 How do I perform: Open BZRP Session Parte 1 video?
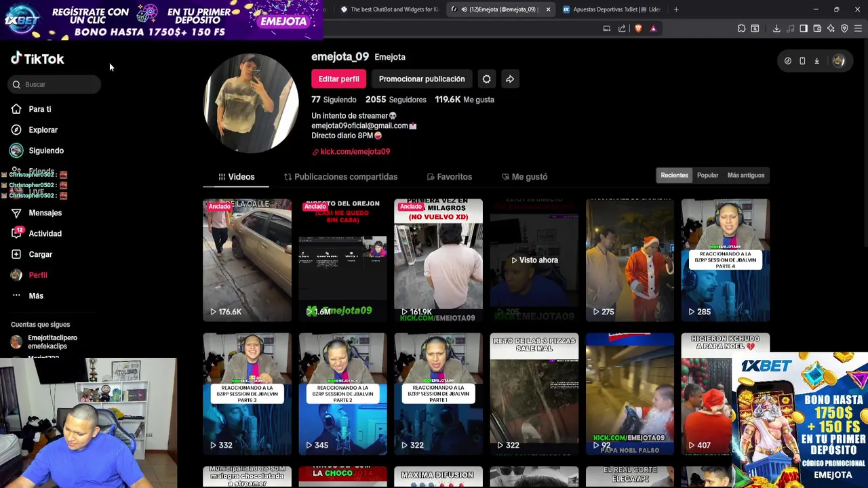coord(438,393)
